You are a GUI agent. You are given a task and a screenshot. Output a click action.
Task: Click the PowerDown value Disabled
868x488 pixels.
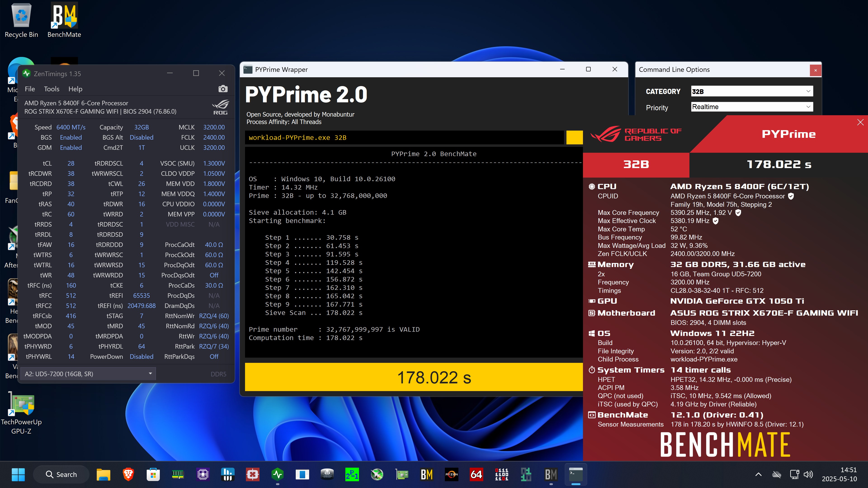click(x=141, y=356)
